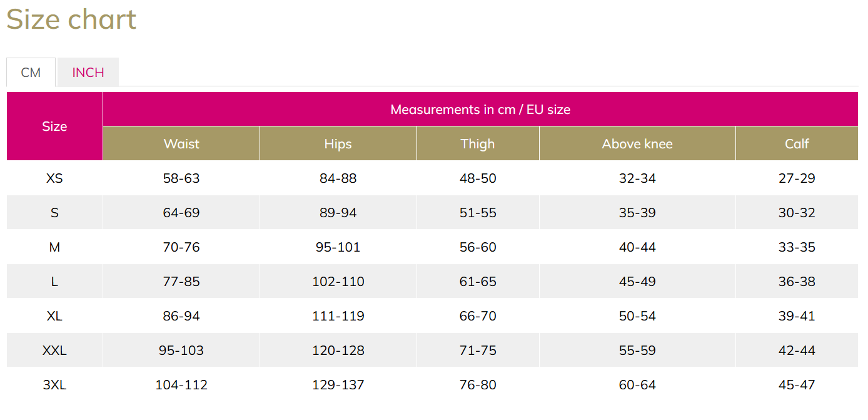Switch to the INCH tab
868x420 pixels.
(88, 73)
